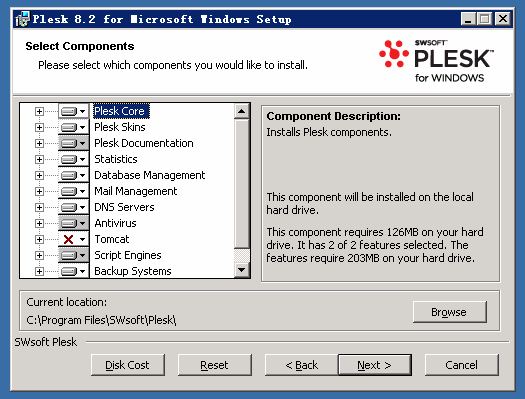Viewport: 525px width, 399px height.
Task: Click the setup installer icon in title bar
Action: click(22, 19)
